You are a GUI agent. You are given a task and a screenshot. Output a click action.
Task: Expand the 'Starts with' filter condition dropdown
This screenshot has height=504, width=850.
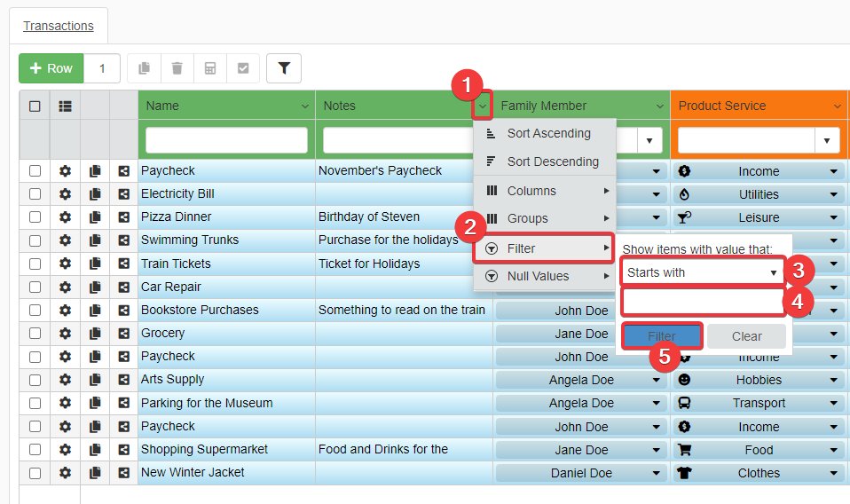(702, 272)
